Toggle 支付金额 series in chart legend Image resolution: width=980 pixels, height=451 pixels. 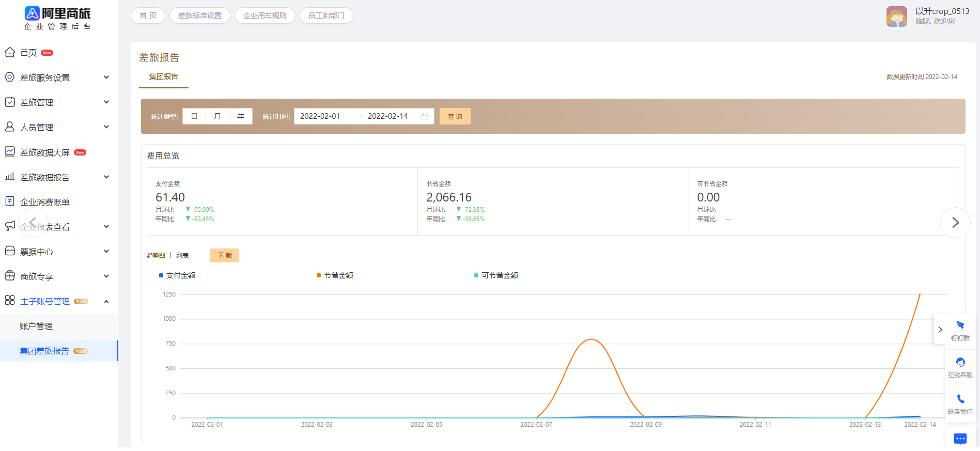pos(177,275)
